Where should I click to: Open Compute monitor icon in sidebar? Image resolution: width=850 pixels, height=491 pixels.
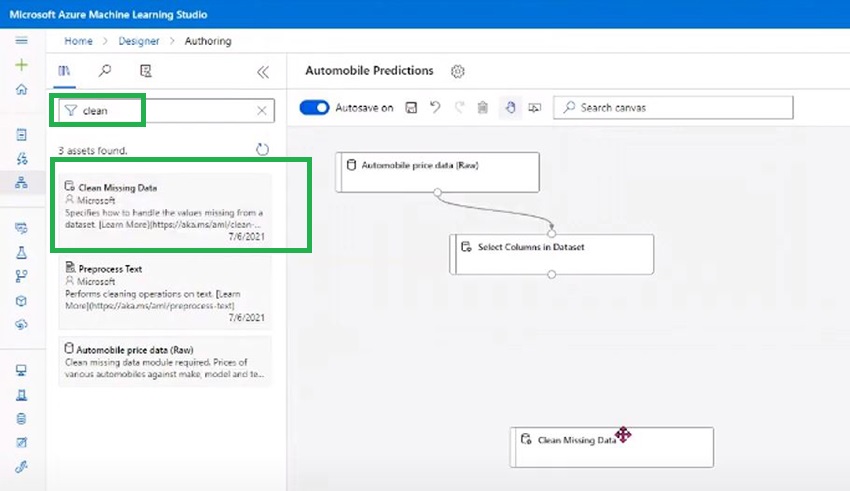[x=21, y=370]
